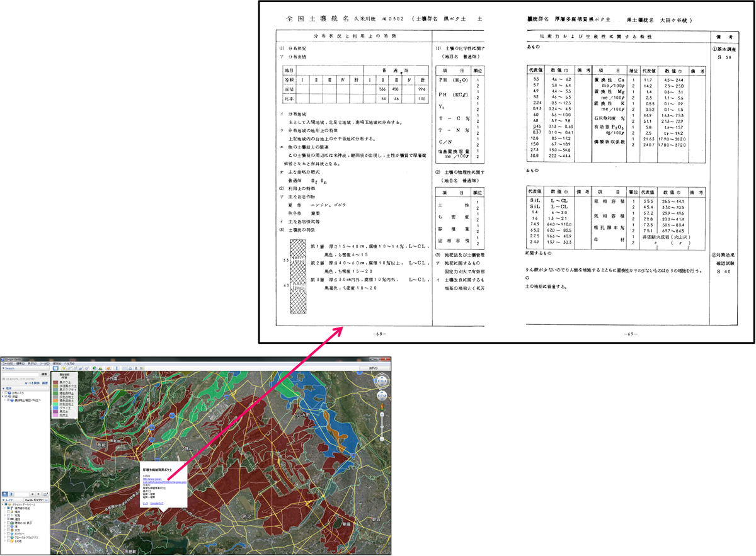Click the 履歴 link
The width and height of the screenshot is (756, 556).
click(45, 383)
